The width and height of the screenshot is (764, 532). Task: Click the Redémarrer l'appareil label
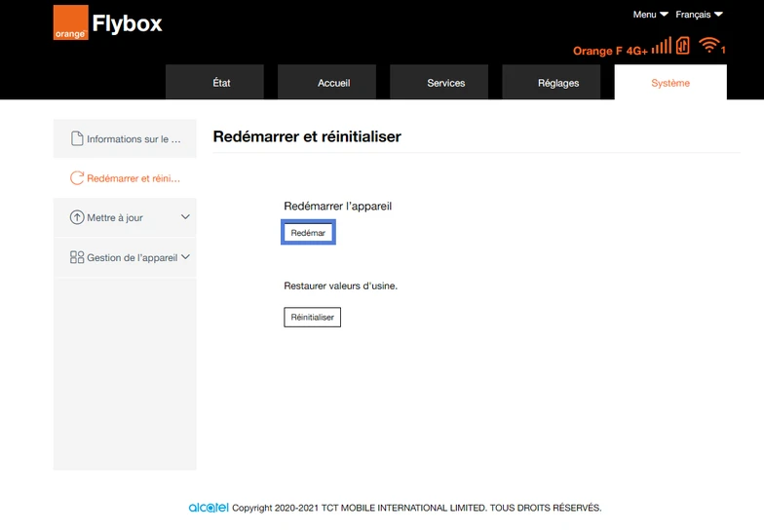coord(337,207)
